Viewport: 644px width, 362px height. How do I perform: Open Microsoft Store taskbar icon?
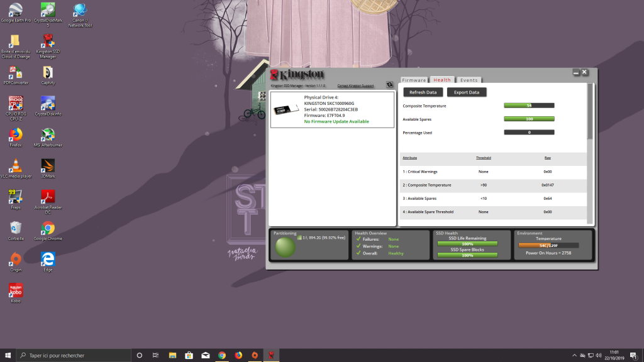pos(189,355)
